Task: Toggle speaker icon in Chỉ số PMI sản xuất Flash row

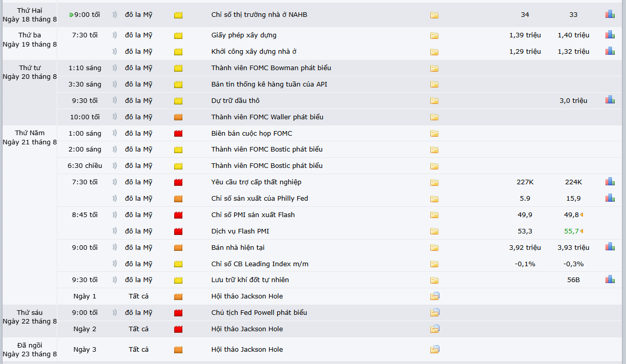Action: click(x=114, y=215)
